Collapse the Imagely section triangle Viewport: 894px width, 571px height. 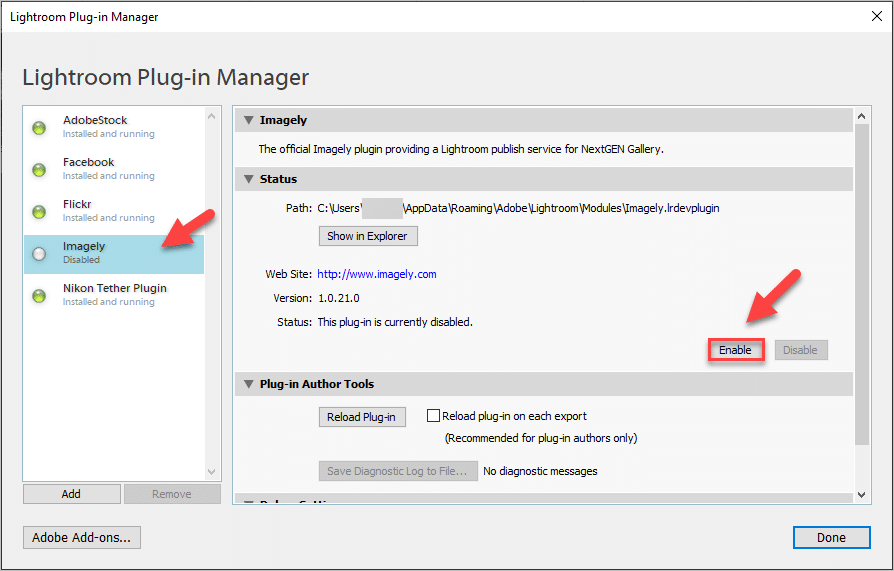[x=249, y=120]
